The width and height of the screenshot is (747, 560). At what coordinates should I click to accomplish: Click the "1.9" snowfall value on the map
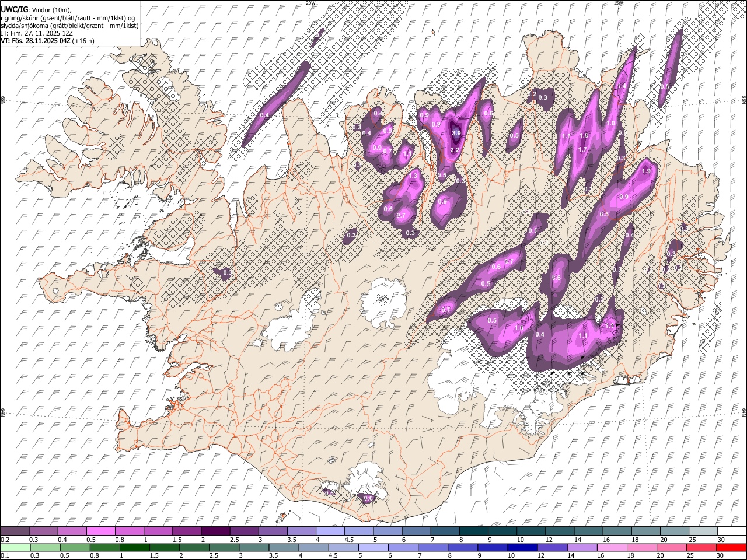click(x=645, y=171)
